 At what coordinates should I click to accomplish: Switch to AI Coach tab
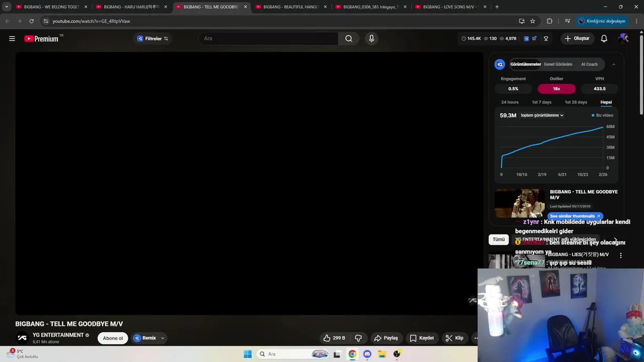tap(589, 64)
